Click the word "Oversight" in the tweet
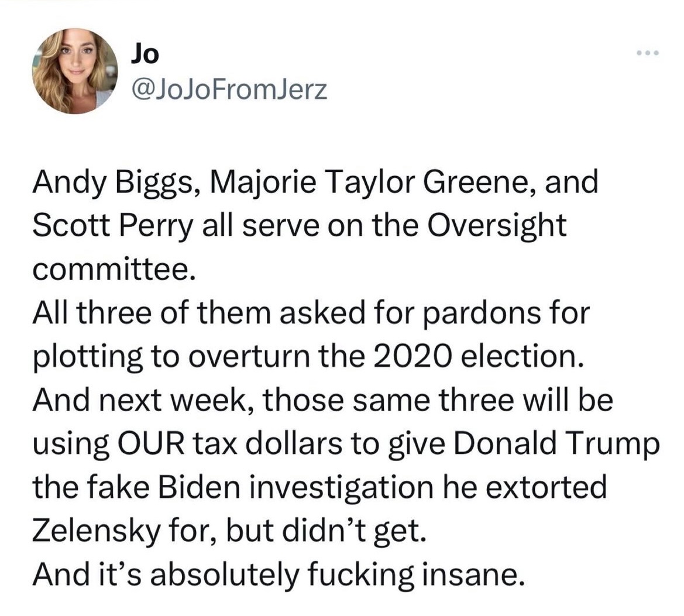The image size is (684, 616). pyautogui.click(x=499, y=226)
